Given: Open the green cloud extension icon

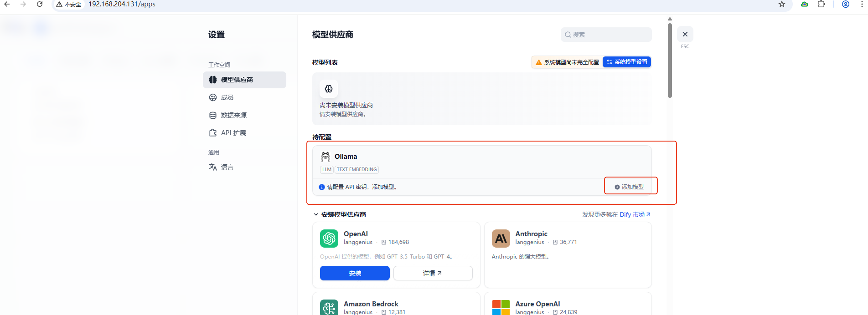Looking at the screenshot, I should coord(805,4).
